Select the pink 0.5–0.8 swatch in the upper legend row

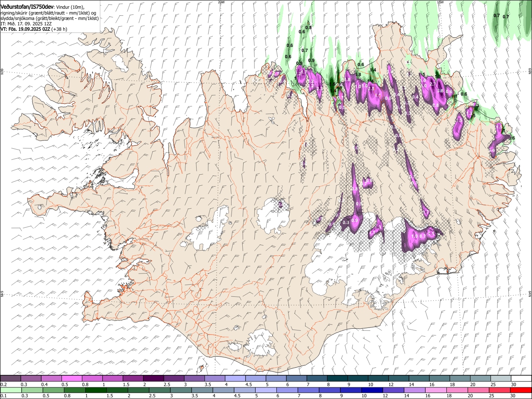[71, 378]
